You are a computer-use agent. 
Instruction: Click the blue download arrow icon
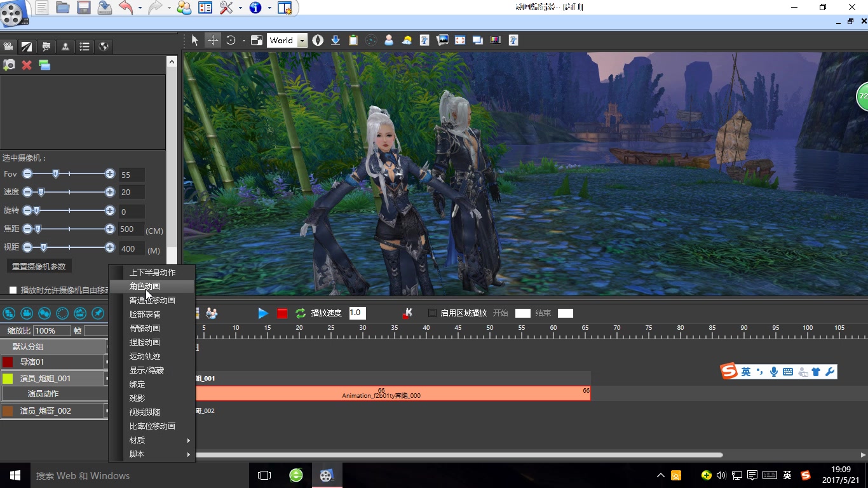click(336, 40)
